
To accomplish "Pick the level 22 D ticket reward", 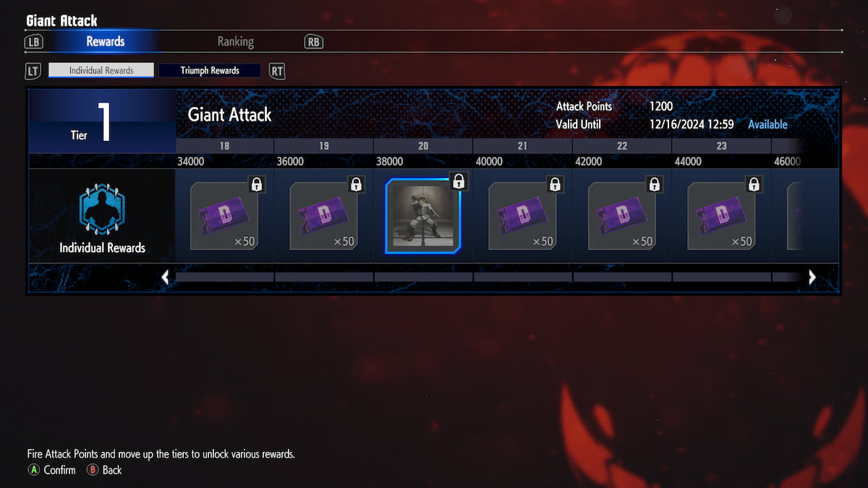I will (x=622, y=215).
